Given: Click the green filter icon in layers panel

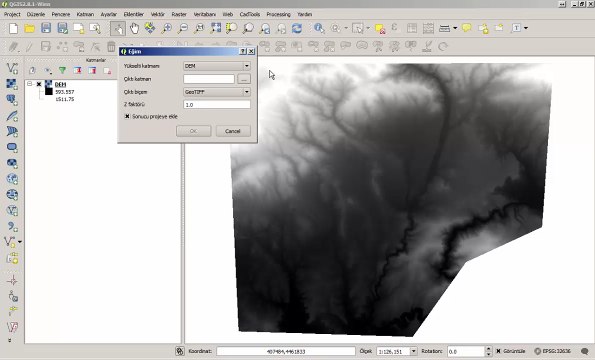Looking at the screenshot, I should click(62, 71).
